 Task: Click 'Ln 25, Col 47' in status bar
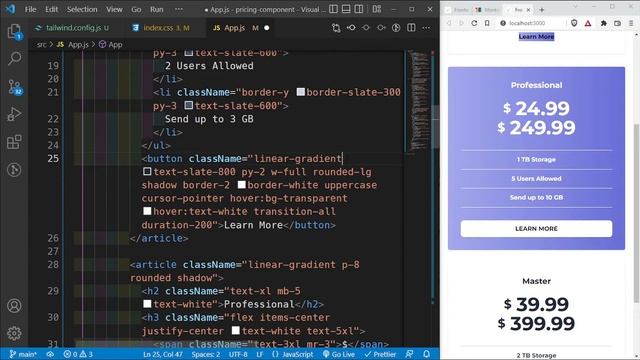point(162,354)
